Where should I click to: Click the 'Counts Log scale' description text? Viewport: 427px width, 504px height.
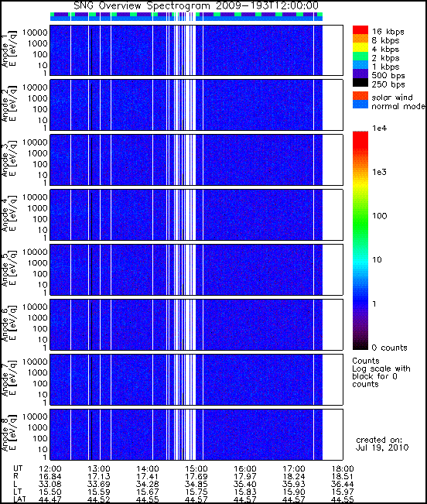(381, 372)
